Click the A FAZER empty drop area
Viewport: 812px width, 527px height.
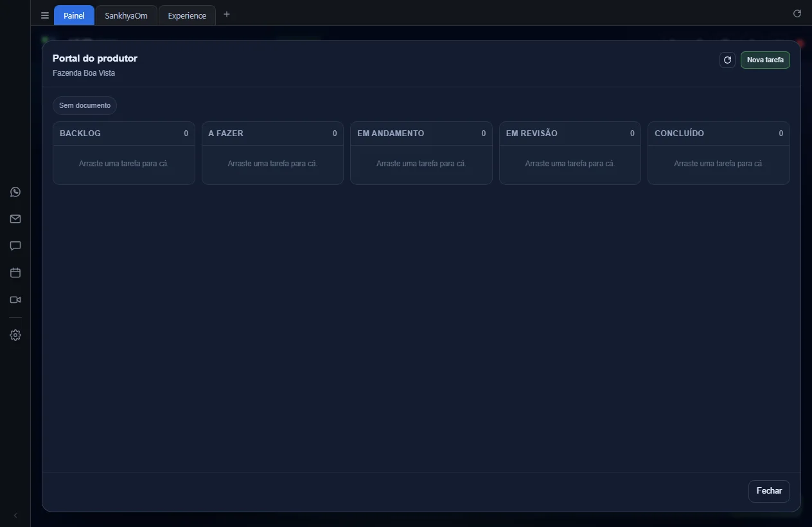pyautogui.click(x=272, y=164)
